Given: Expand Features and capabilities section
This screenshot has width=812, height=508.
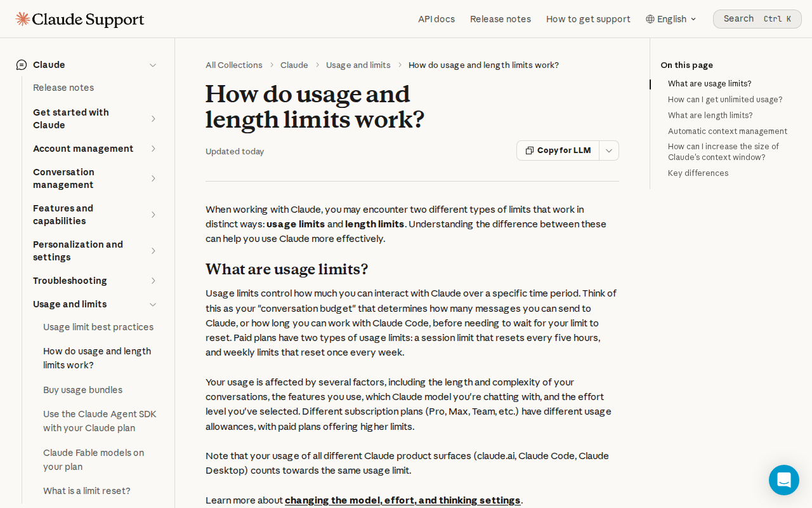Looking at the screenshot, I should click(x=153, y=215).
